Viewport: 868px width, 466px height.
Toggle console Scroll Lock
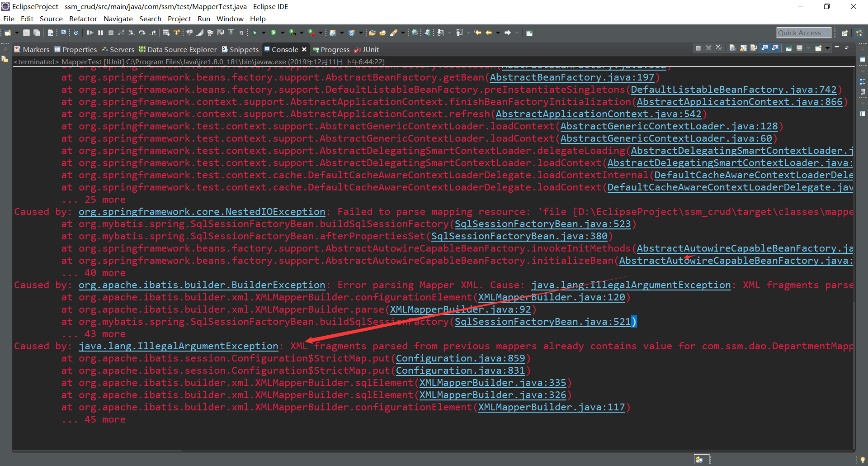(743, 48)
